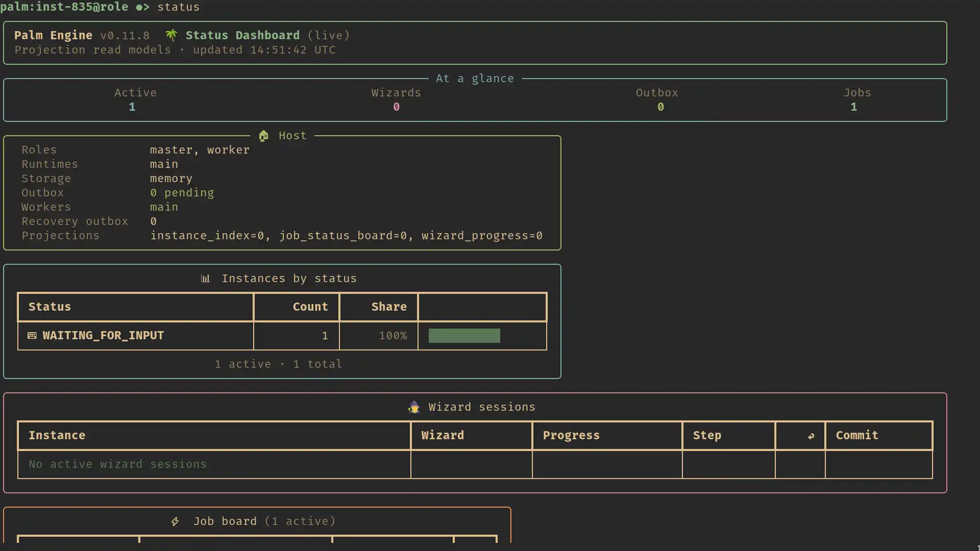Screen dimensions: 980x551
Task: Click the 'Instance' column header in Wizard sessions
Action: click(57, 436)
